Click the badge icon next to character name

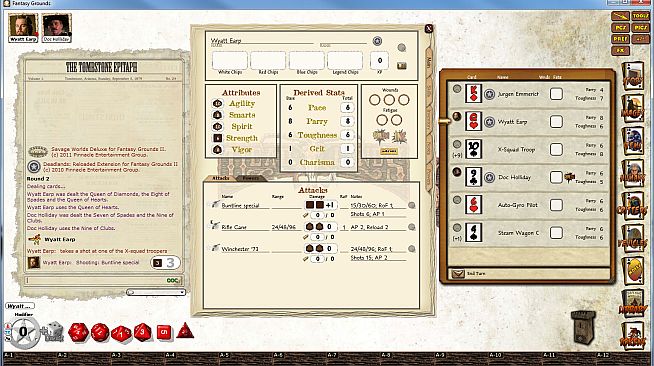[377, 41]
